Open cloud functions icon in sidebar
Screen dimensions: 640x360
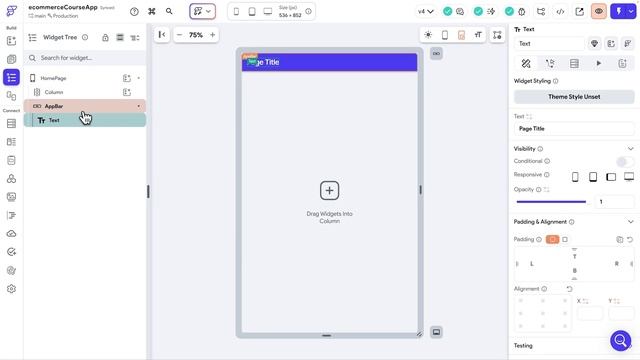pos(11,233)
